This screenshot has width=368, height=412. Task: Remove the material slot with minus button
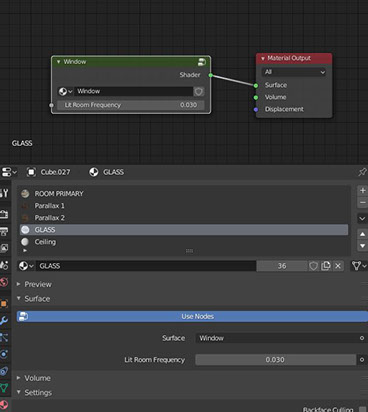coord(362,202)
